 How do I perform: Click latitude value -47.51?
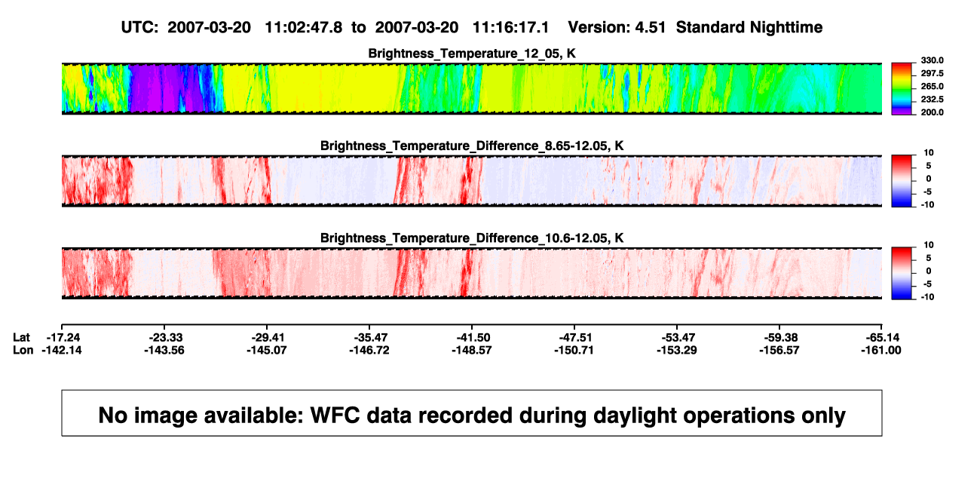click(x=574, y=337)
